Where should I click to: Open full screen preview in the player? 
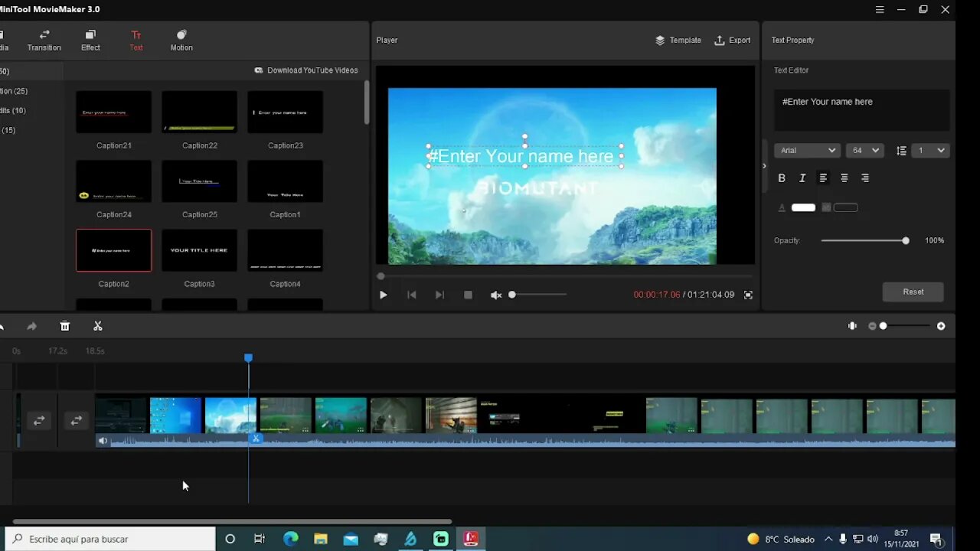[x=748, y=295]
